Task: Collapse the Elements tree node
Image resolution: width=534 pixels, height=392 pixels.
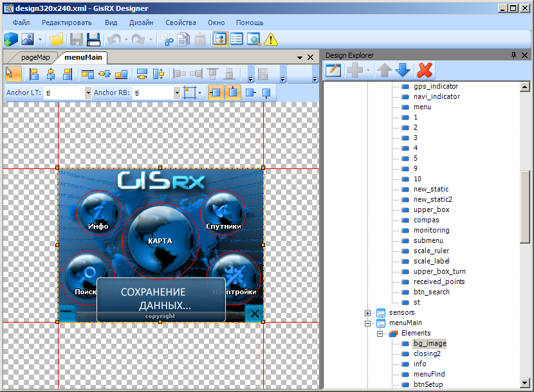Action: pos(380,334)
